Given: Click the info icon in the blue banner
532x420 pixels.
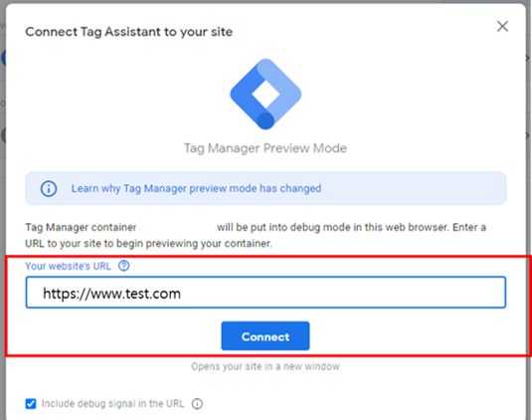Looking at the screenshot, I should [x=49, y=188].
